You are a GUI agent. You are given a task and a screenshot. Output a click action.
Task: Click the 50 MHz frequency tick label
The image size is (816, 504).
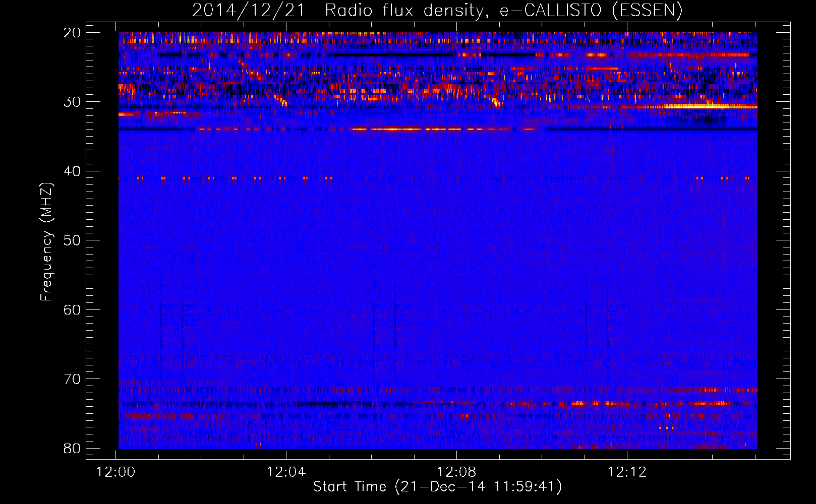[72, 240]
